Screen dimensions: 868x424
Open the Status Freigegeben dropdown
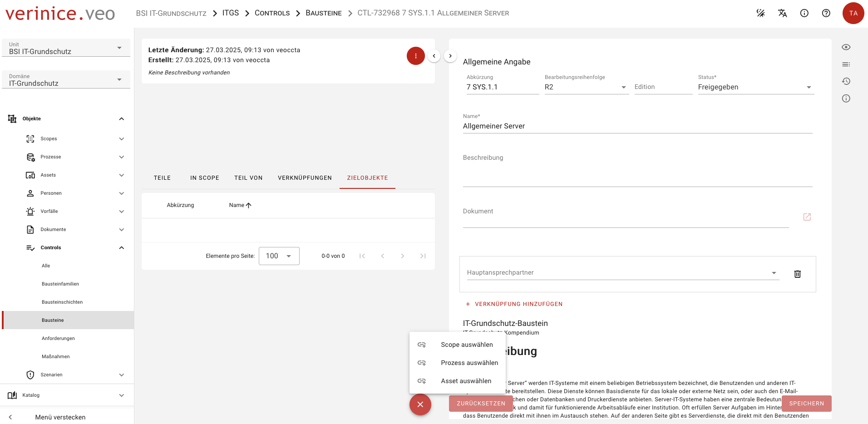[755, 87]
